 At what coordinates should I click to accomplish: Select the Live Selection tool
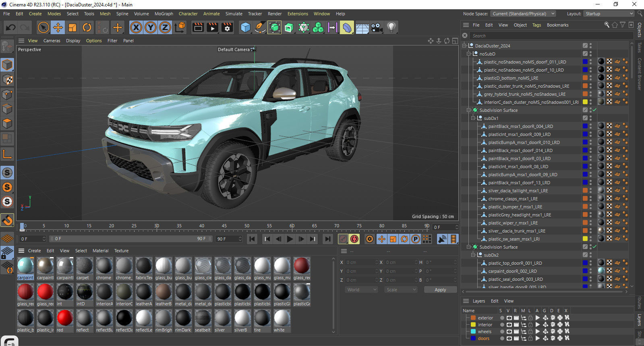coord(43,27)
